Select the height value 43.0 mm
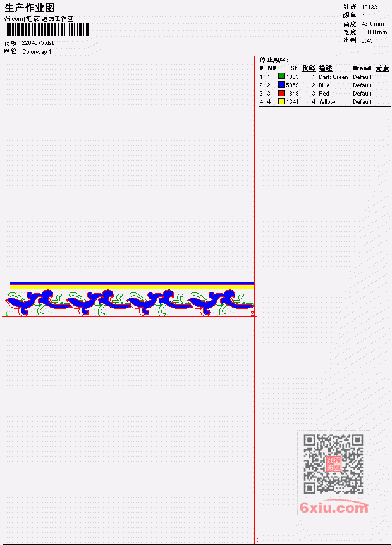The image size is (392, 545). [372, 24]
